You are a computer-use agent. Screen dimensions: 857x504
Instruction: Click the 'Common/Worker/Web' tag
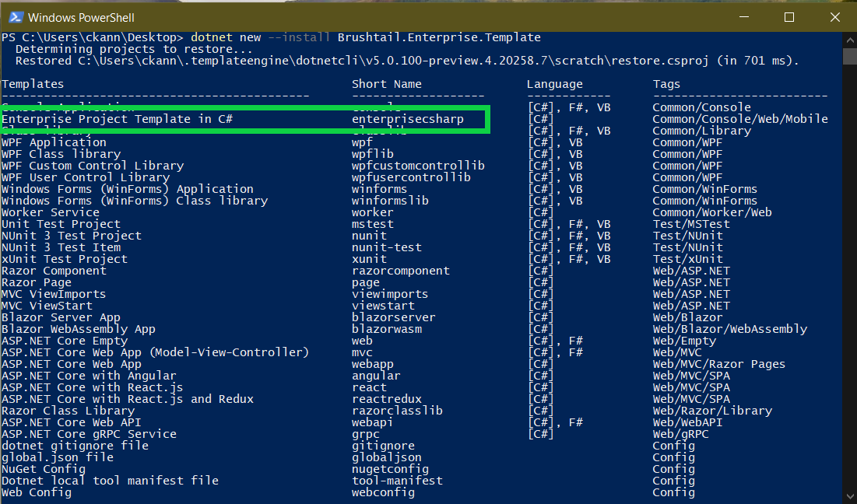click(x=712, y=212)
